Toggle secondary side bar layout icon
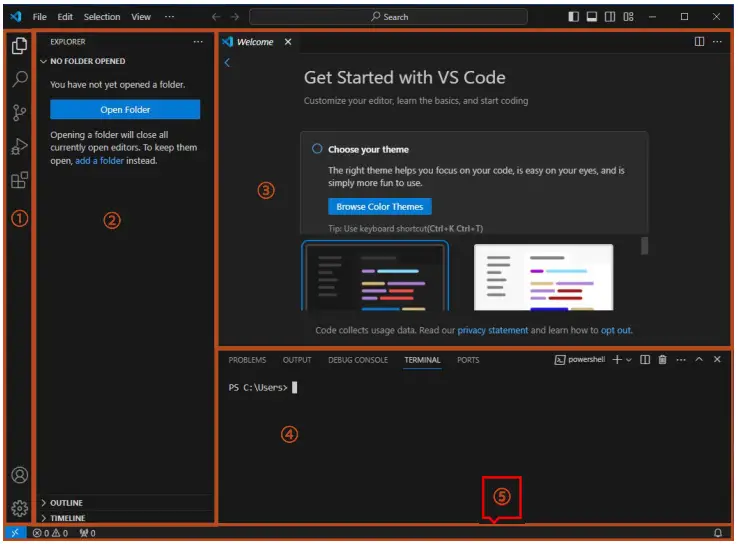738x544 pixels. point(610,17)
